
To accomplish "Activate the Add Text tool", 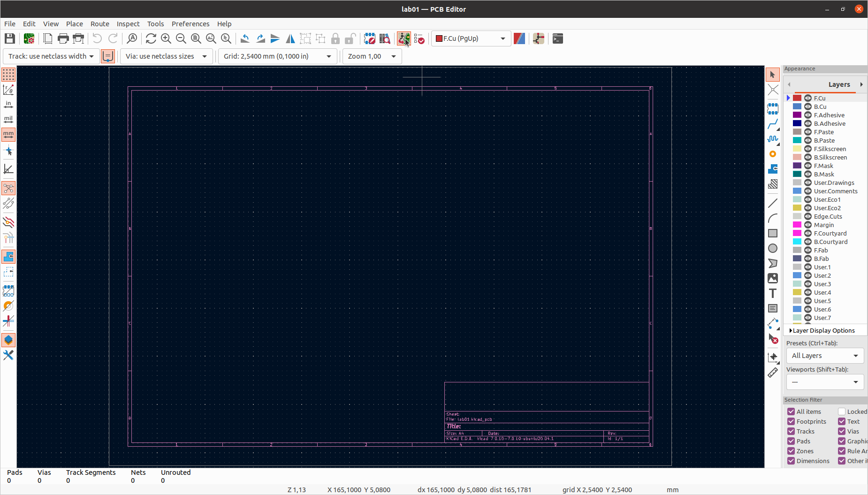I will coord(773,293).
